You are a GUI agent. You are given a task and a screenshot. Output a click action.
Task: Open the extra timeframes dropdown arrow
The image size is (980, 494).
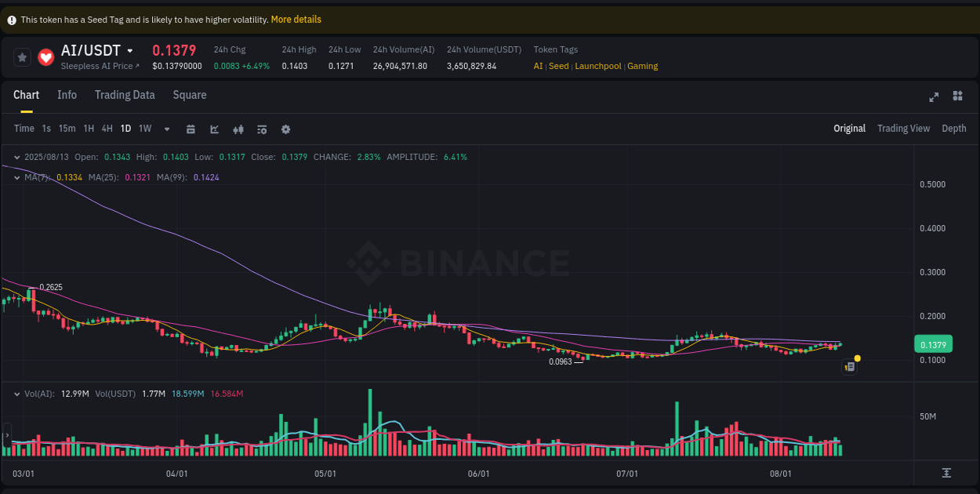[166, 128]
